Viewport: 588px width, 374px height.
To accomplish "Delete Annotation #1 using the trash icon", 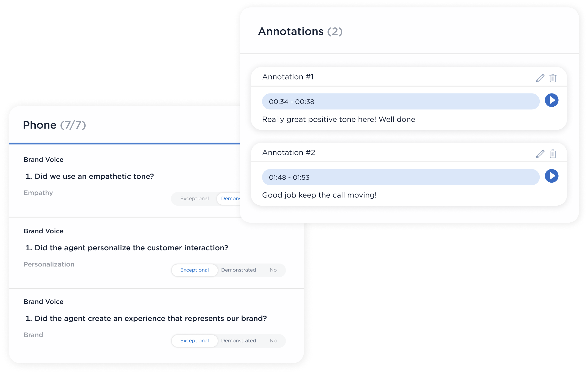I will coord(553,78).
